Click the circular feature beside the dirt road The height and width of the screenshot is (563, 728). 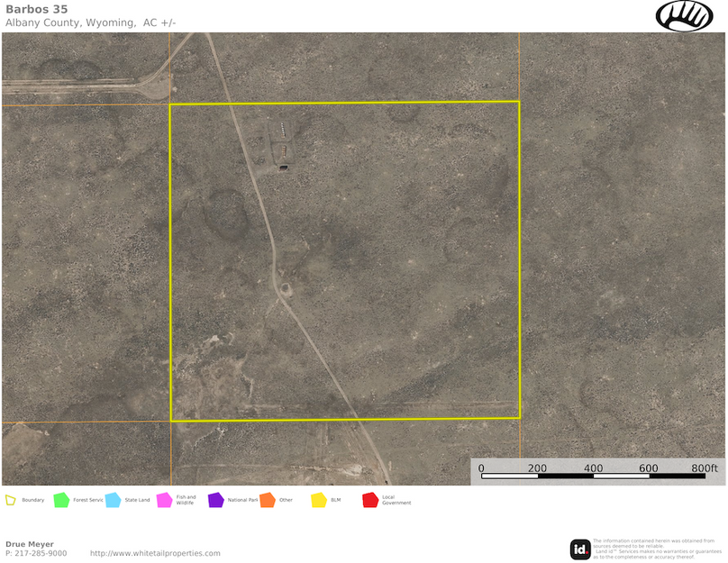click(x=286, y=289)
